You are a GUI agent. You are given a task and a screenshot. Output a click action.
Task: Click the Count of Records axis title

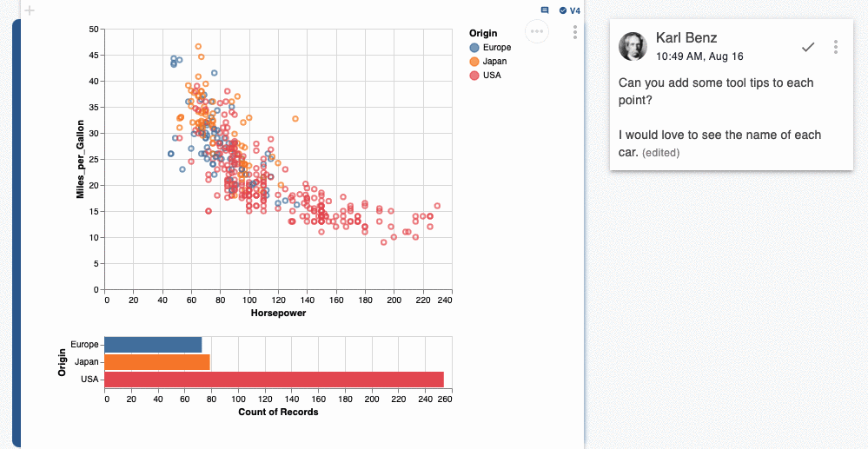click(278, 412)
